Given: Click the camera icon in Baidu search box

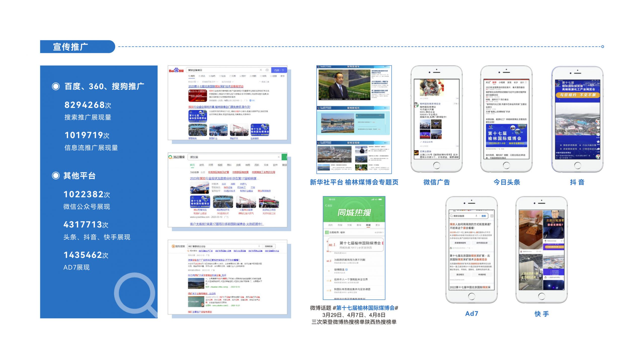Looking at the screenshot, I should pos(267,70).
